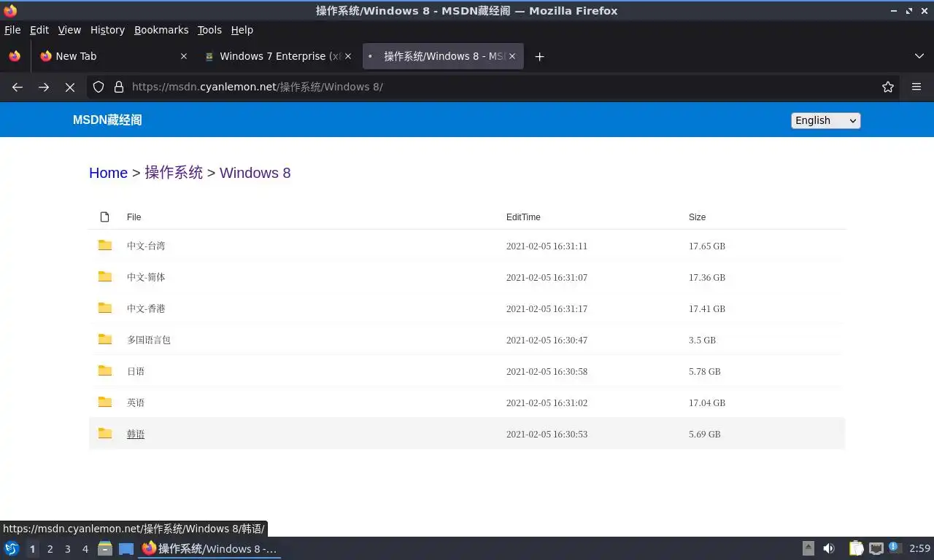This screenshot has width=934, height=560.
Task: Open the View menu
Action: (69, 30)
